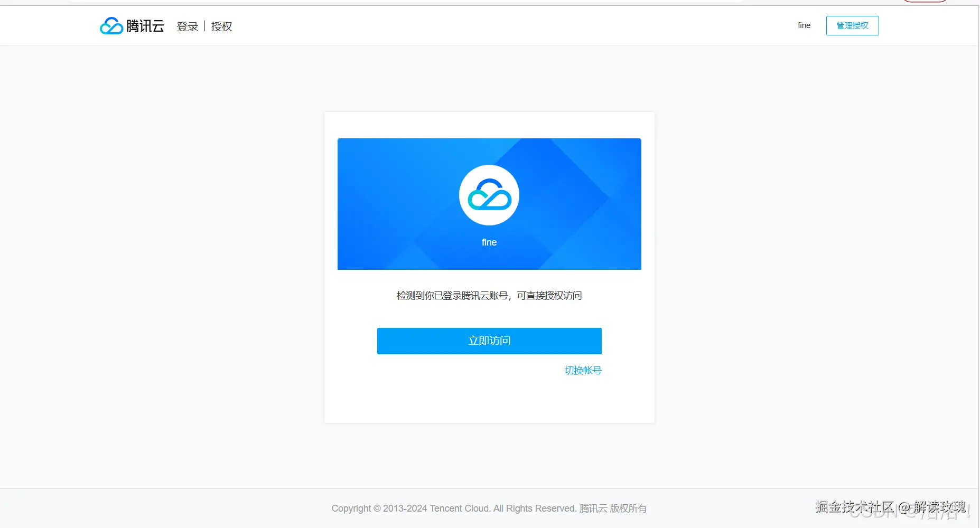The image size is (980, 528).
Task: Click the 立即访问 button
Action: [489, 341]
